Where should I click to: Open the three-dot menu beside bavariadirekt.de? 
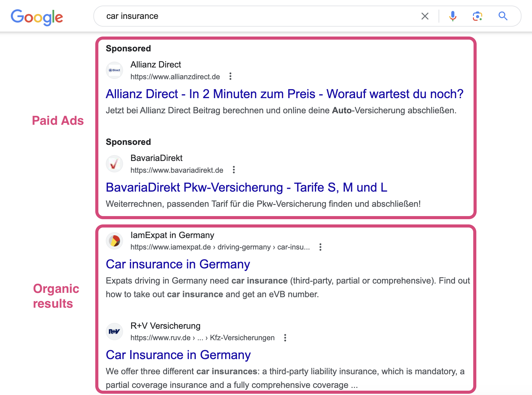(234, 170)
